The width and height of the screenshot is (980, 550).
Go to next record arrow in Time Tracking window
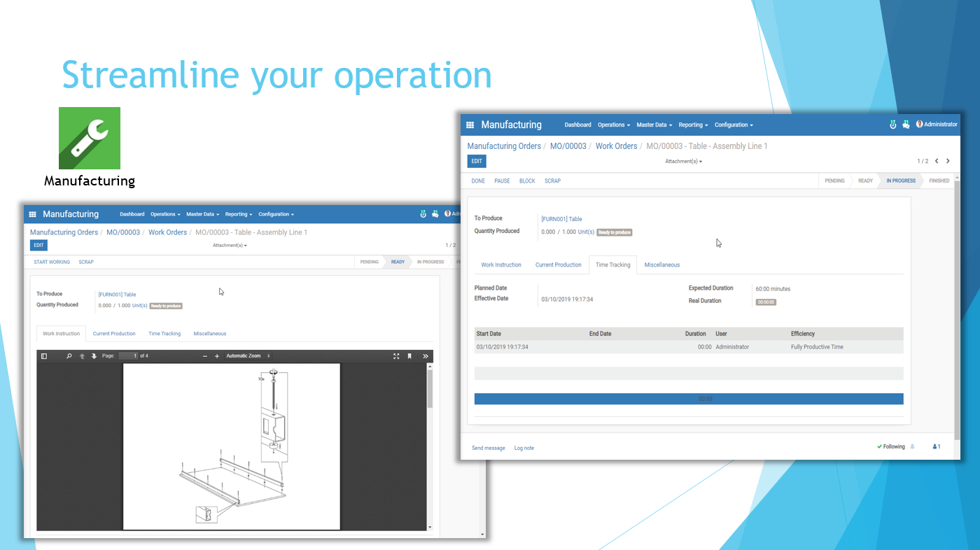pyautogui.click(x=948, y=161)
